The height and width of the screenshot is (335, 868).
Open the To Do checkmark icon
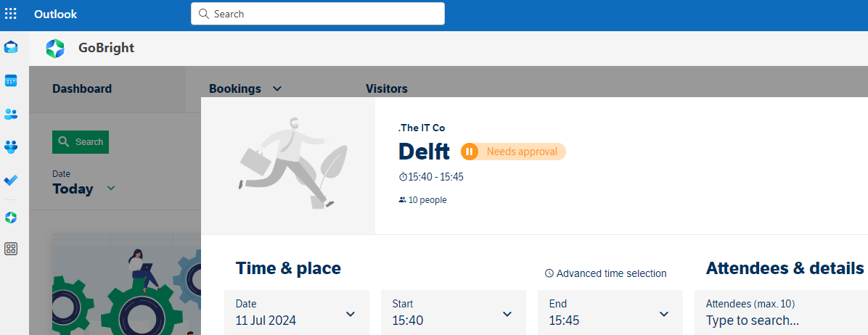pyautogui.click(x=10, y=181)
